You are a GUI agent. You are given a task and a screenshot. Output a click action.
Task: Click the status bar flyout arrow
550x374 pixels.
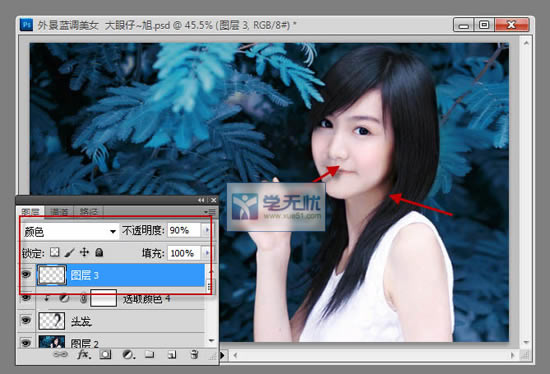pyautogui.click(x=222, y=355)
